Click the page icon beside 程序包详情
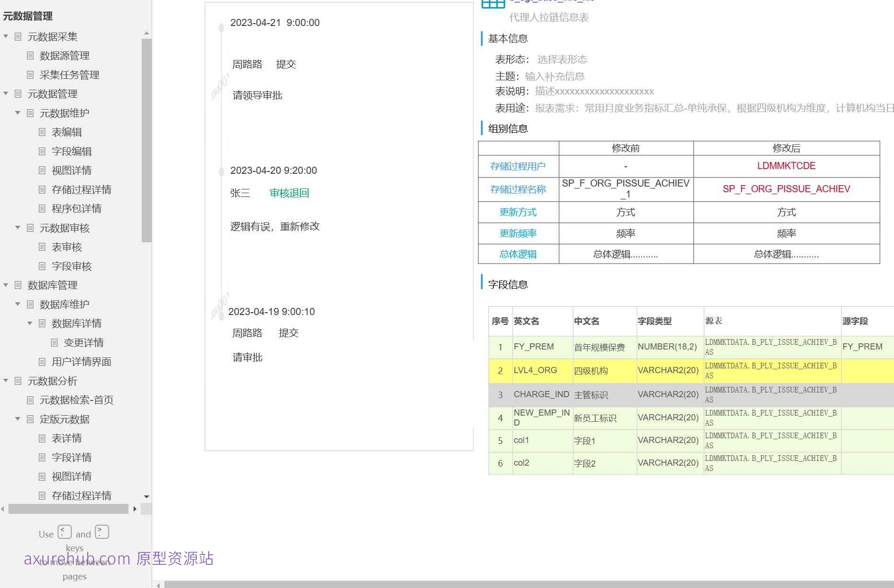The image size is (894, 588). point(42,209)
